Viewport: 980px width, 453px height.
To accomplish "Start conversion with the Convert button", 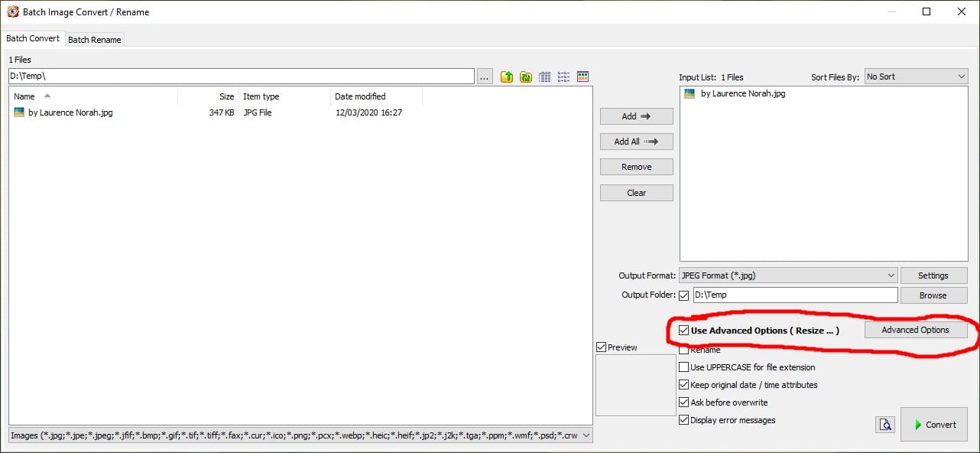I will [934, 424].
